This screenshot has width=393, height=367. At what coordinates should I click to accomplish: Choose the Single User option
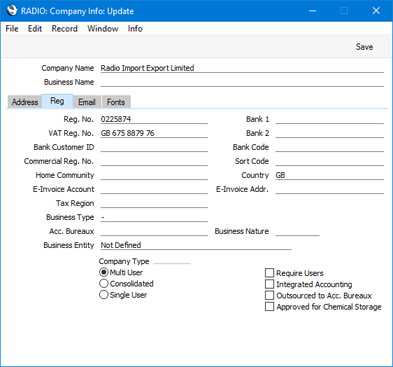click(104, 295)
